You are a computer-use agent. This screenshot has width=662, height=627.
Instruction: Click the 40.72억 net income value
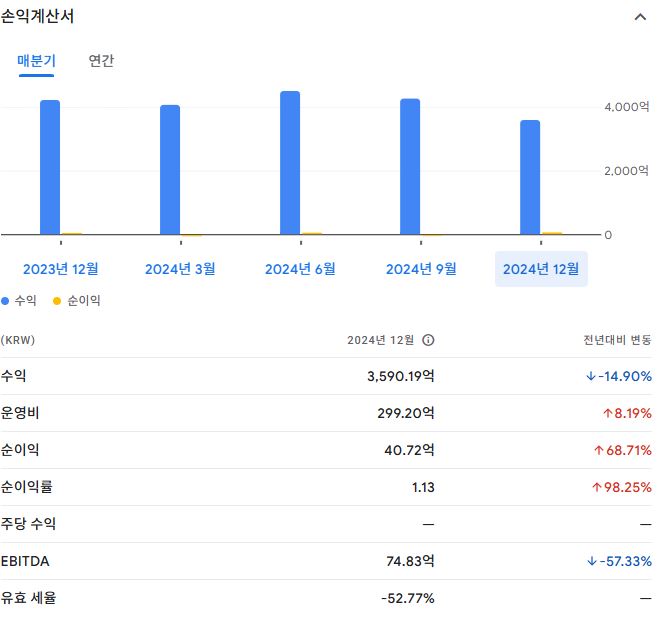(409, 450)
